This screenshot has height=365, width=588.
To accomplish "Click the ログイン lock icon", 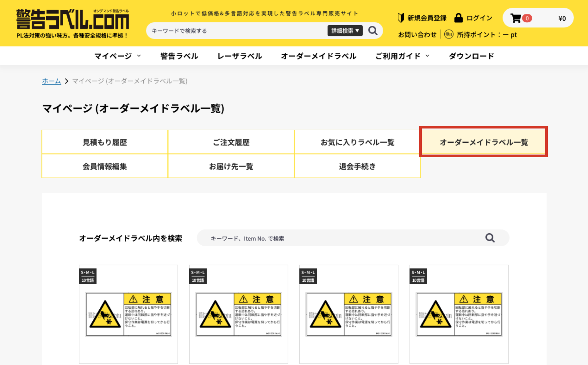I will point(458,18).
